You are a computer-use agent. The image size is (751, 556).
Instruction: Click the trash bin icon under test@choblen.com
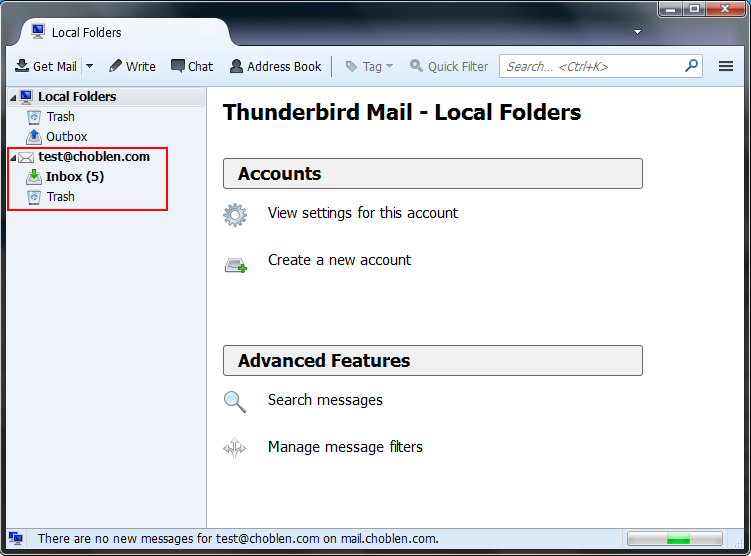[x=34, y=197]
